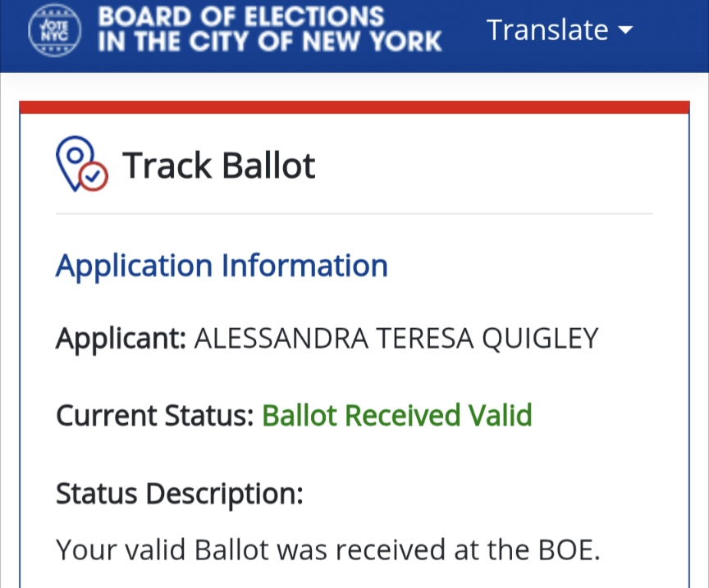This screenshot has height=588, width=709.
Task: Click the red bar atop the card
Action: coord(354,107)
